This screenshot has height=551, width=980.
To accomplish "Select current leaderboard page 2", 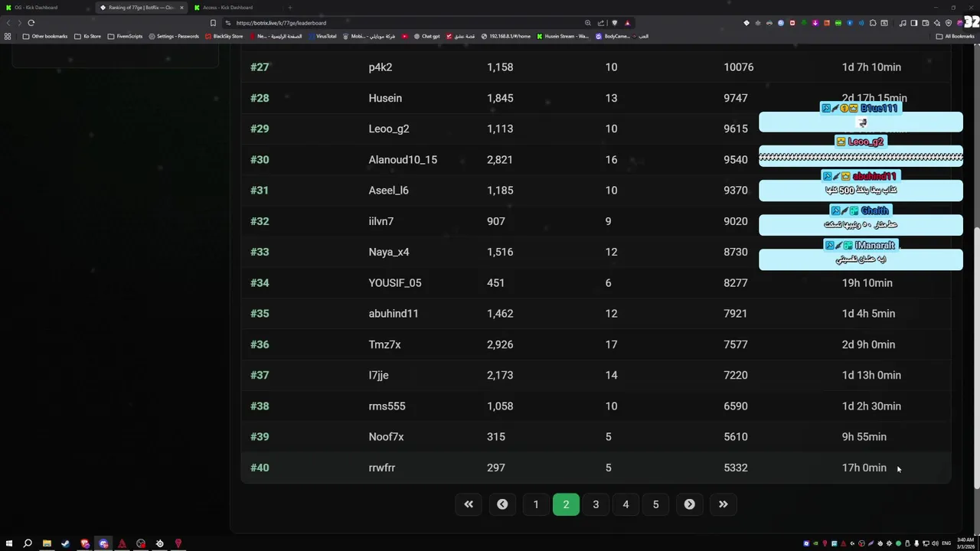I will [x=566, y=504].
